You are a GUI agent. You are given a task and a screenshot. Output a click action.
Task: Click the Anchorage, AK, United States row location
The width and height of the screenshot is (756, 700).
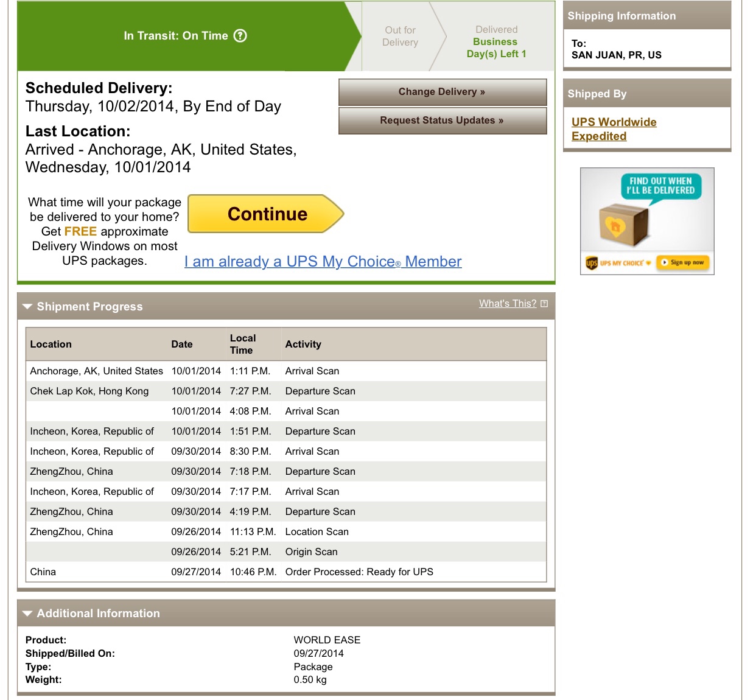(x=97, y=371)
